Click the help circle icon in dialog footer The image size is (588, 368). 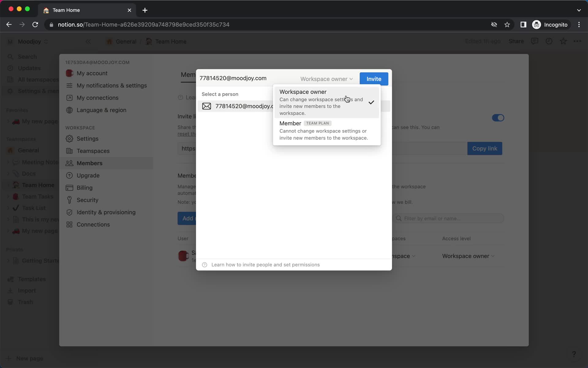(x=205, y=265)
